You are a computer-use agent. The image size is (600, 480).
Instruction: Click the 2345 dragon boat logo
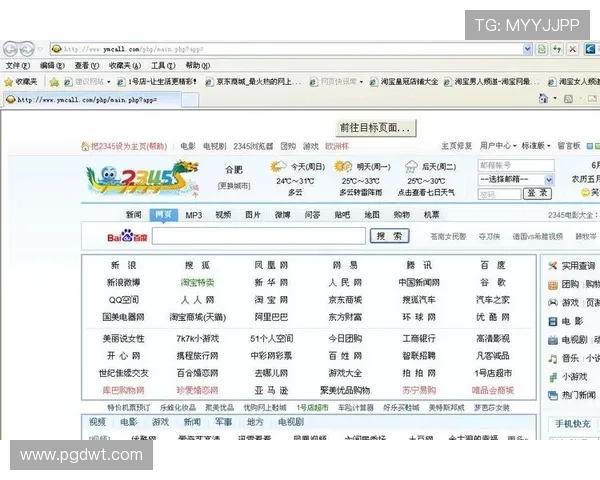[x=142, y=177]
